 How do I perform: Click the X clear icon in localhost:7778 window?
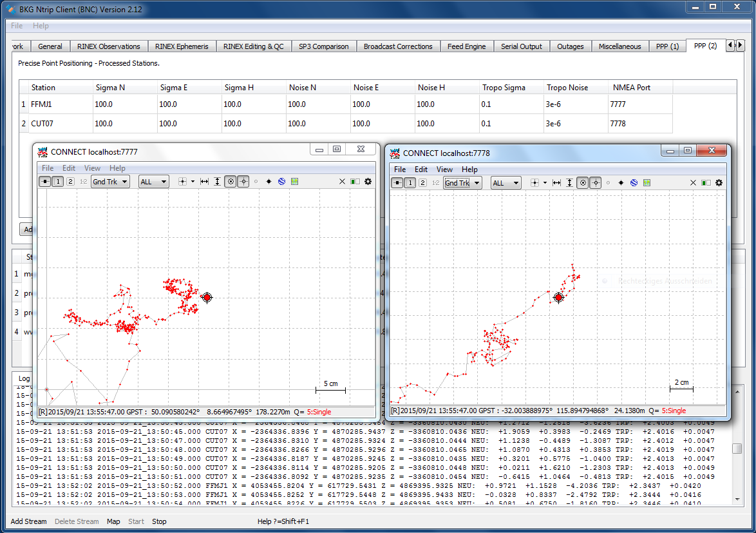coord(693,183)
